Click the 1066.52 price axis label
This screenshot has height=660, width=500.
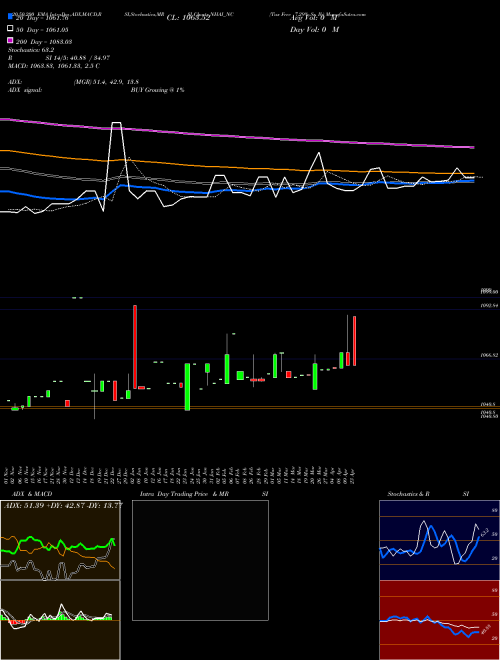(x=489, y=355)
